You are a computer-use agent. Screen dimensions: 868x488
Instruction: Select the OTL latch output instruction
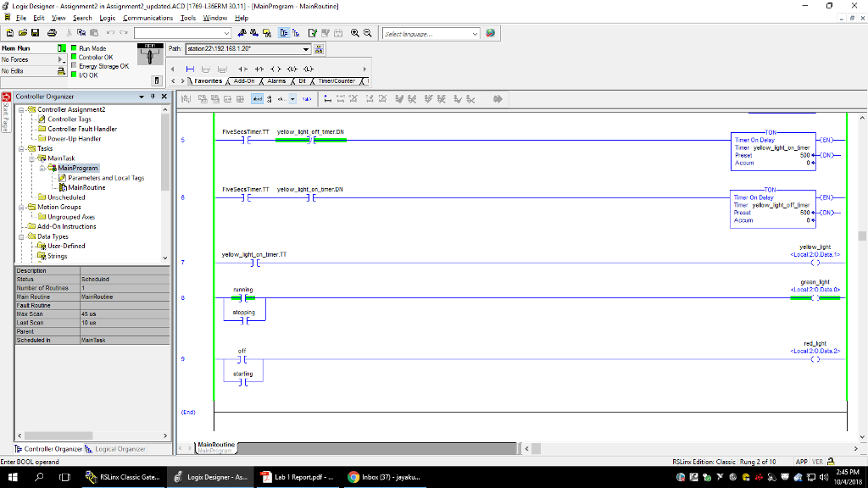(308, 69)
